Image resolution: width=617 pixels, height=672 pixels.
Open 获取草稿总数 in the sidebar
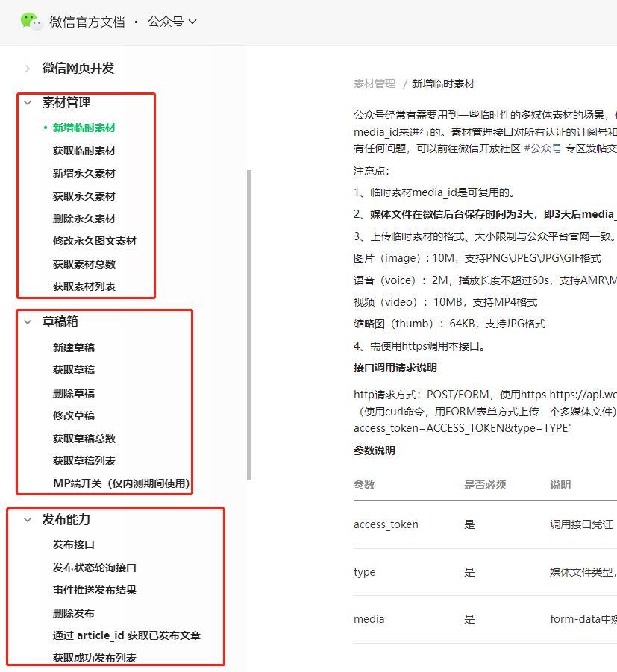click(x=84, y=439)
